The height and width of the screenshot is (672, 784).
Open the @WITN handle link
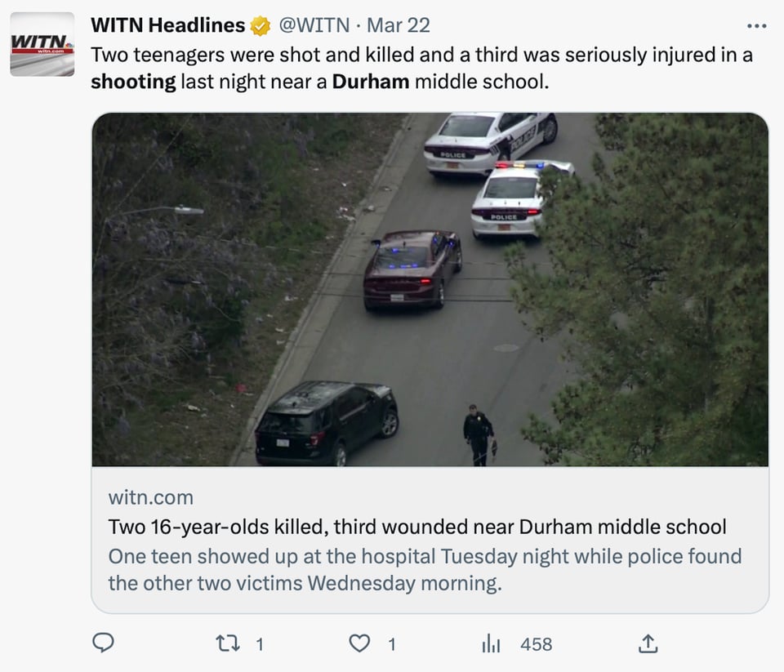314,25
